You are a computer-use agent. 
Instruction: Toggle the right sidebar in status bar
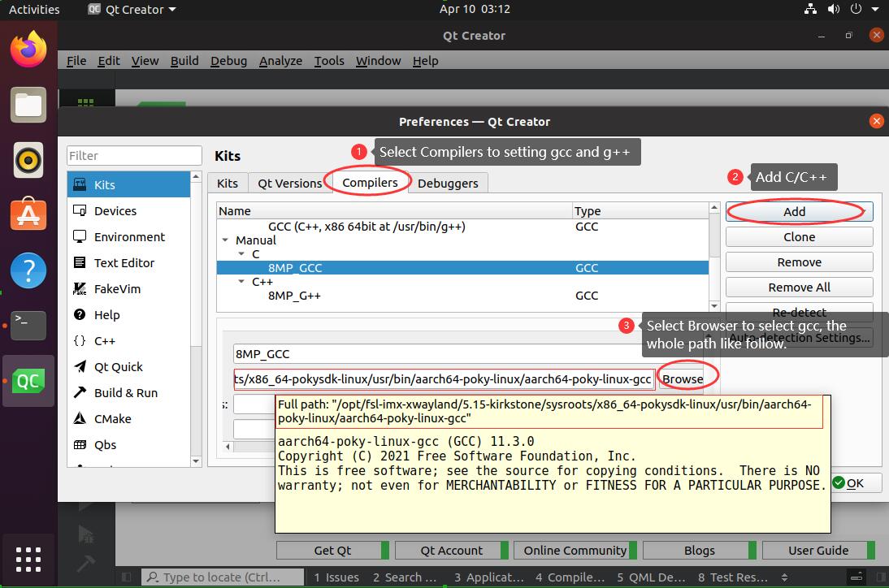pyautogui.click(x=881, y=577)
